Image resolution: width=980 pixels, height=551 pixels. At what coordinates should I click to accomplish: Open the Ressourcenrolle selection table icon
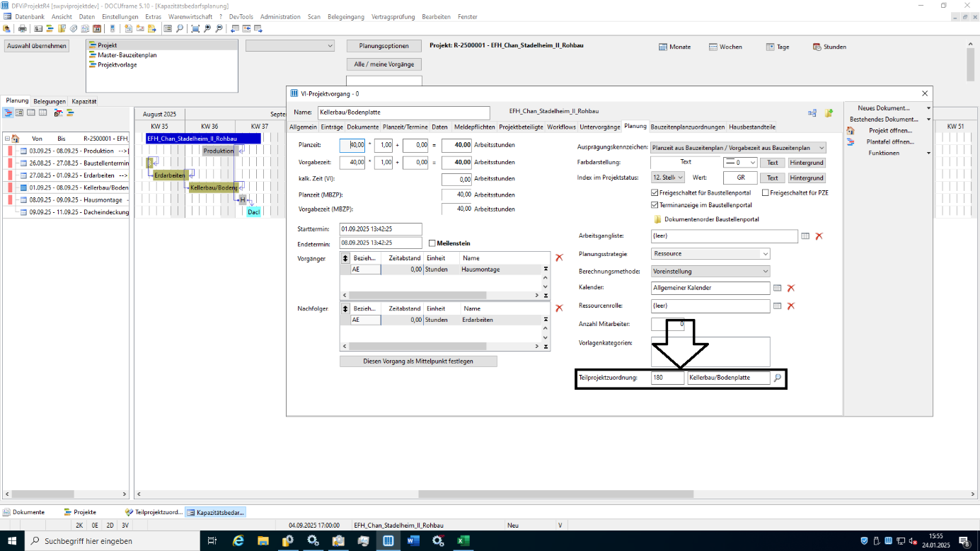[777, 306]
